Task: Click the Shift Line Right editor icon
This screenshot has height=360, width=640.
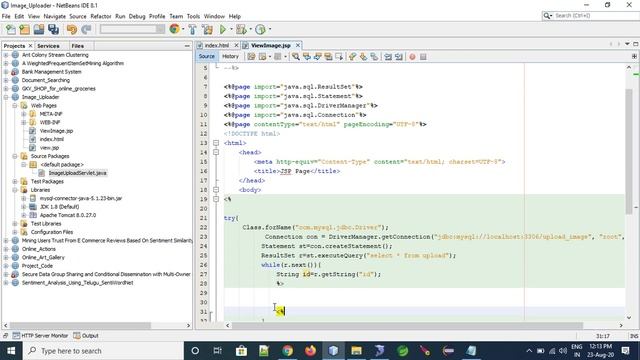Action: coord(399,57)
